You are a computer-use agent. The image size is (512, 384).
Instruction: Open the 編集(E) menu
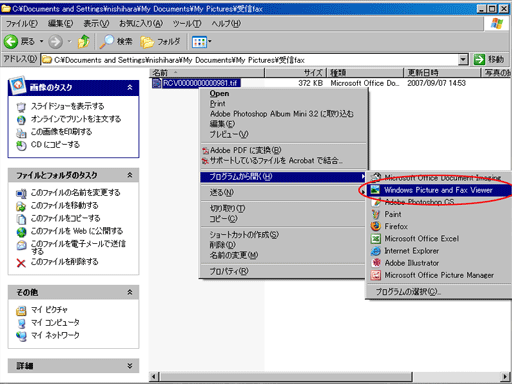60,24
